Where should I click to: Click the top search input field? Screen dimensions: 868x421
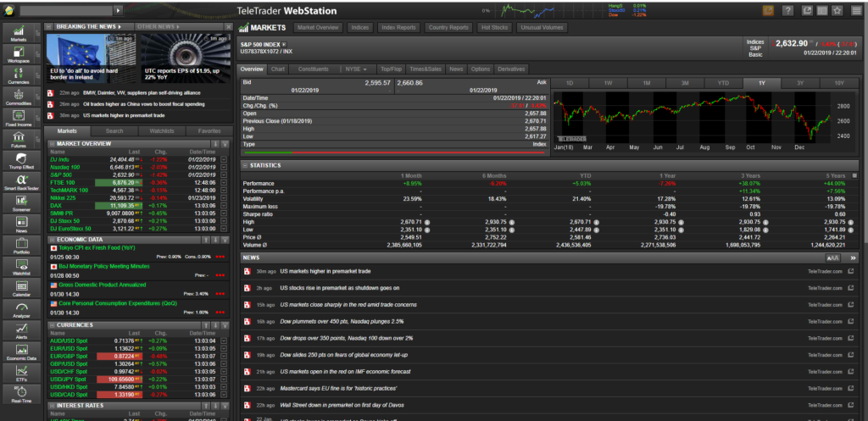pyautogui.click(x=66, y=10)
